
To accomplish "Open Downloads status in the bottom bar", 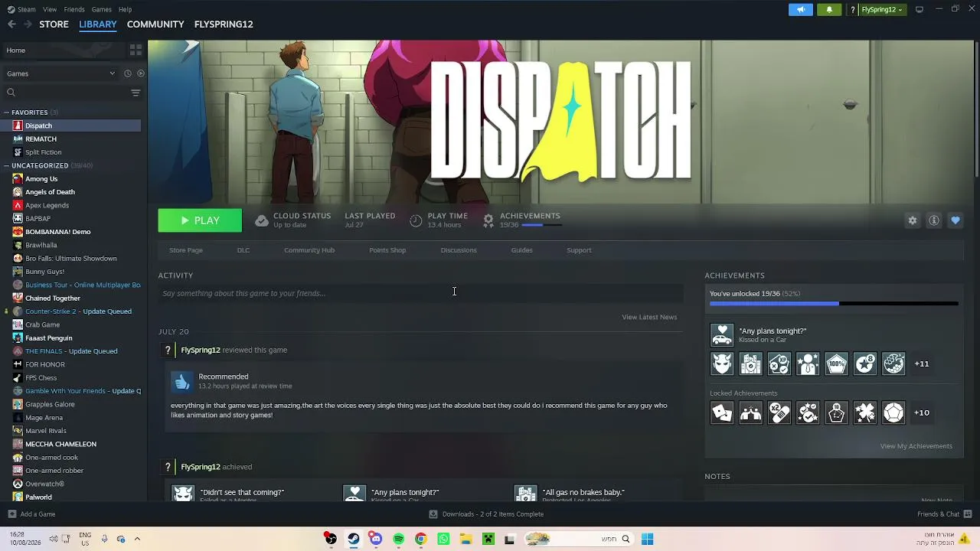I will [486, 514].
